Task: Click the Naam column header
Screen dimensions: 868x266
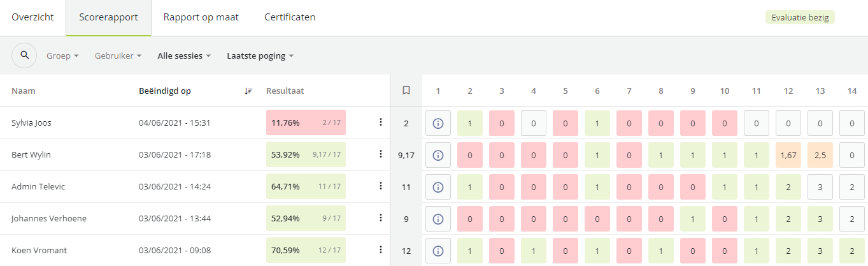Action: coord(23,91)
